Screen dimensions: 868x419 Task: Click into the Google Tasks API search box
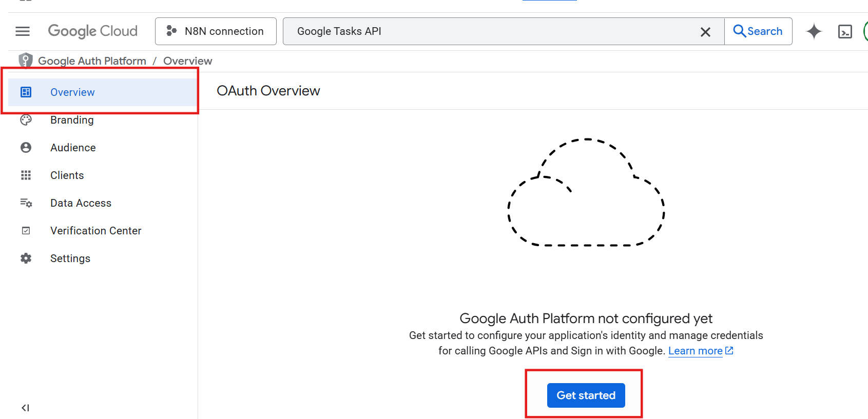click(488, 31)
